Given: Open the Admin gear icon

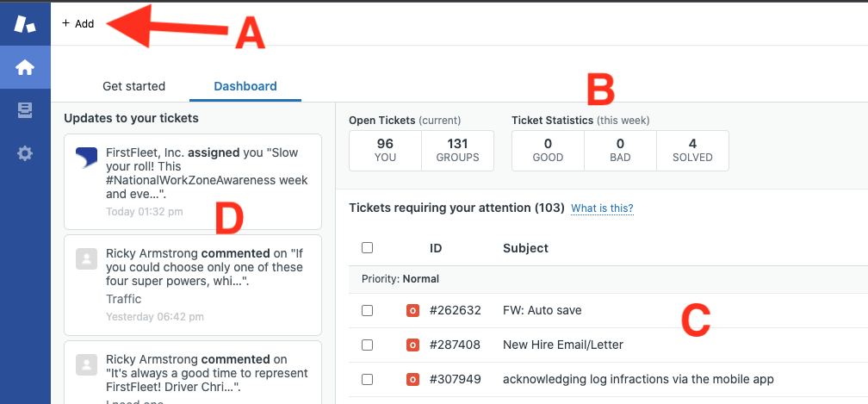Looking at the screenshot, I should (x=25, y=153).
